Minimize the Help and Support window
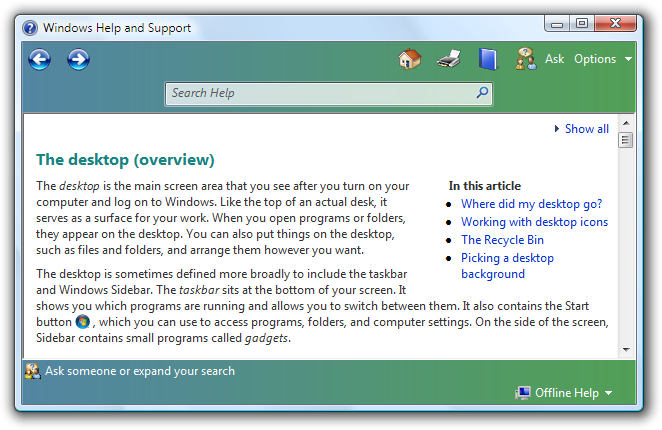The height and width of the screenshot is (430, 662). (557, 24)
